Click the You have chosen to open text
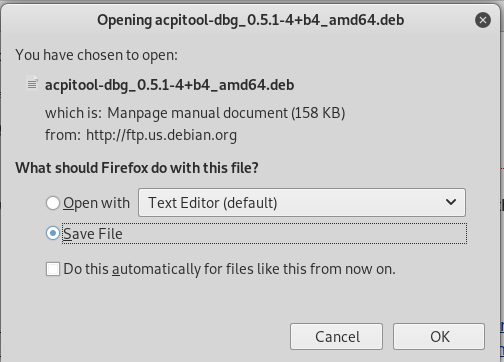Screen dimensions: 504x362 click(97, 55)
